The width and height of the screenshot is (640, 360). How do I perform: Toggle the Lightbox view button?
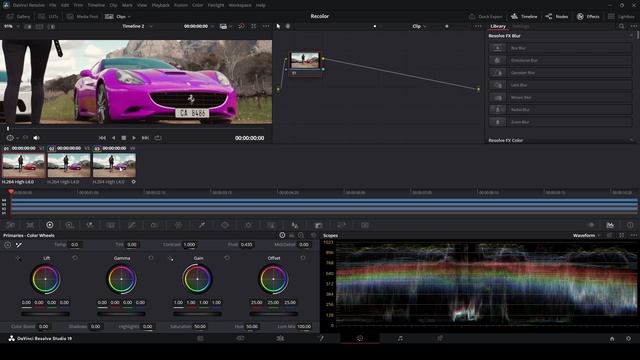tap(621, 17)
